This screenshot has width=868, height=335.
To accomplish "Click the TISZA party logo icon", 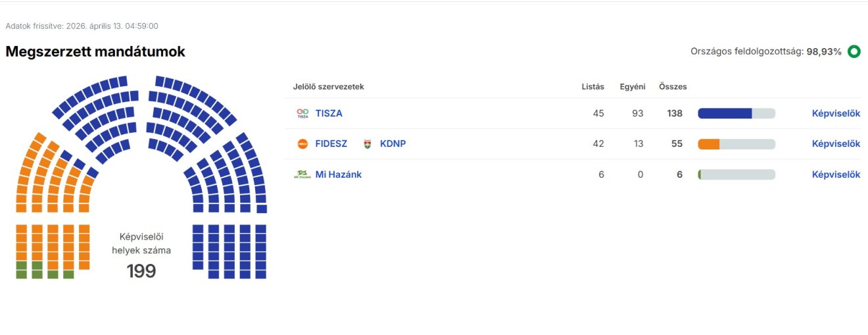I will coord(302,113).
